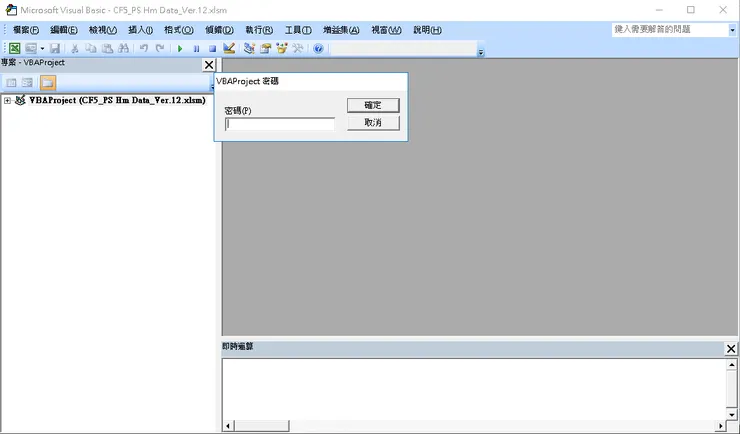The height and width of the screenshot is (434, 740).
Task: Open the help search box dropdown arrow
Action: (x=732, y=30)
